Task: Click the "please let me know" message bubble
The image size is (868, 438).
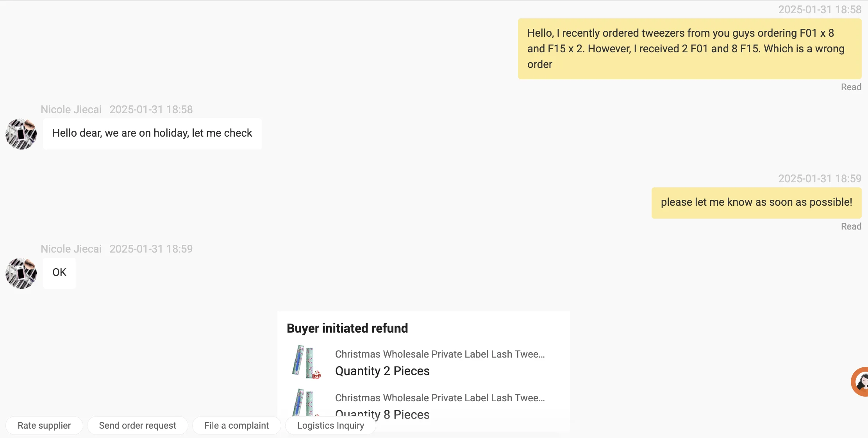Action: tap(756, 203)
